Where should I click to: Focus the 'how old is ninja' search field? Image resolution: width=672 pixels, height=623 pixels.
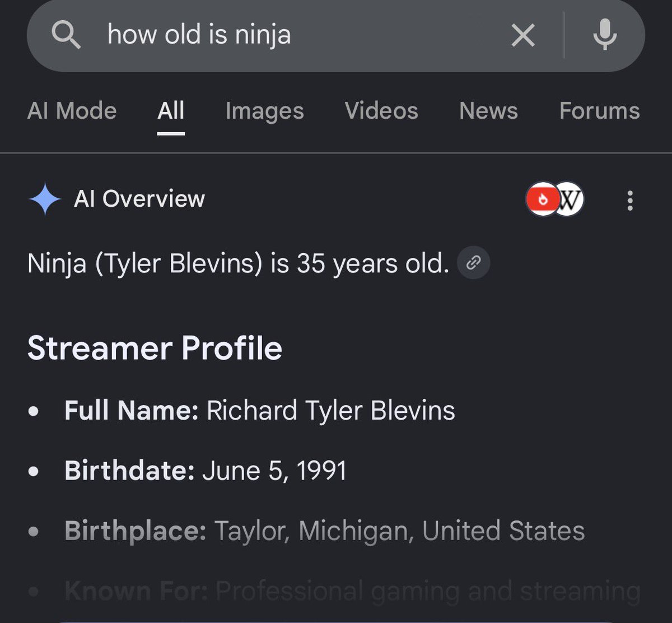[x=336, y=36]
